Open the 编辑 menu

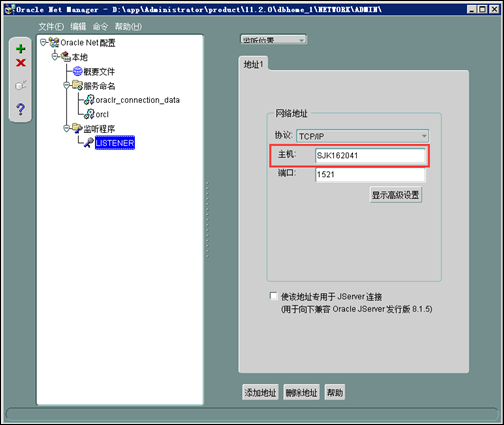pyautogui.click(x=78, y=26)
